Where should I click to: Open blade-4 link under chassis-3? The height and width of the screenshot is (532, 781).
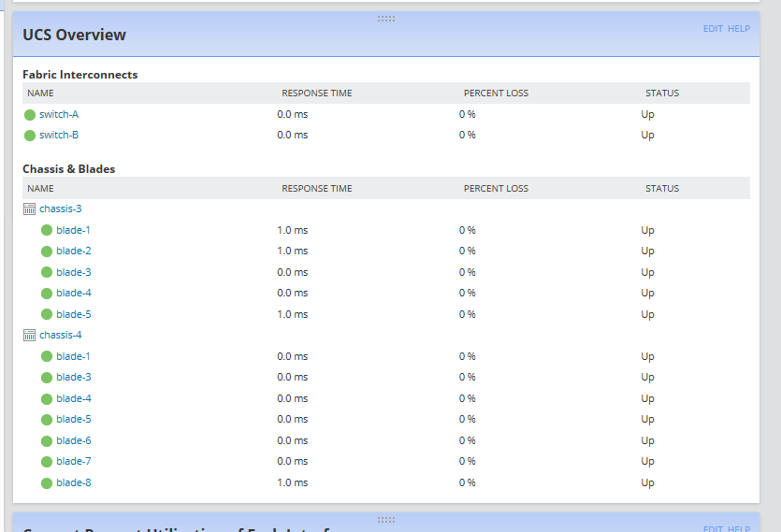(74, 293)
